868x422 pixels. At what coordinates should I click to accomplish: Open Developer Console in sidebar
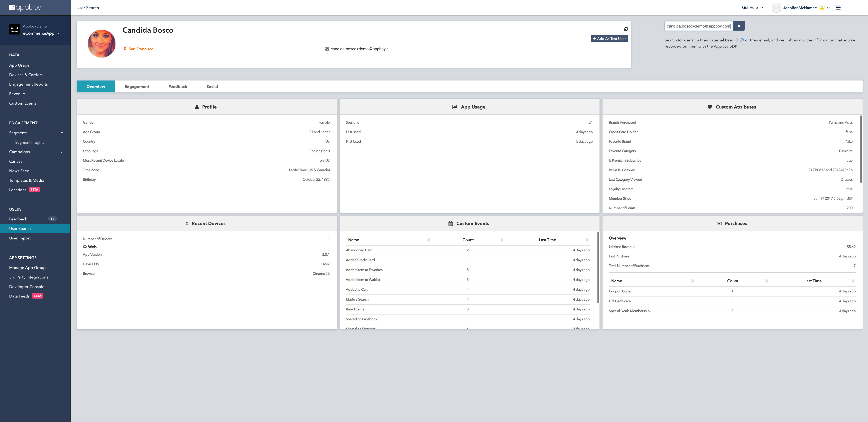tap(27, 287)
